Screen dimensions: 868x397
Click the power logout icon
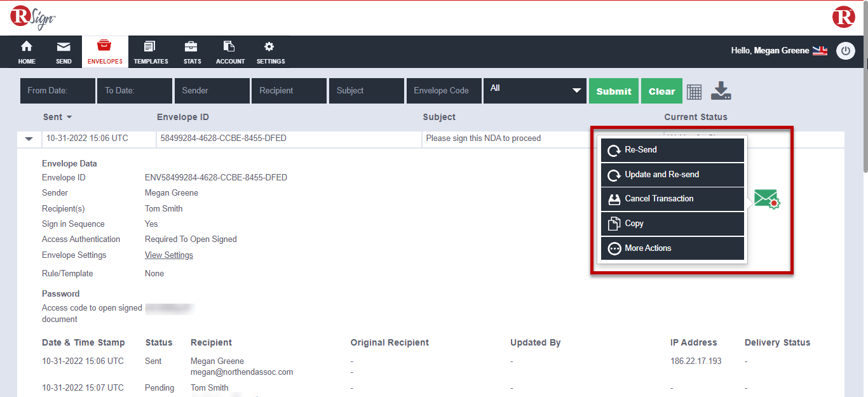point(845,51)
